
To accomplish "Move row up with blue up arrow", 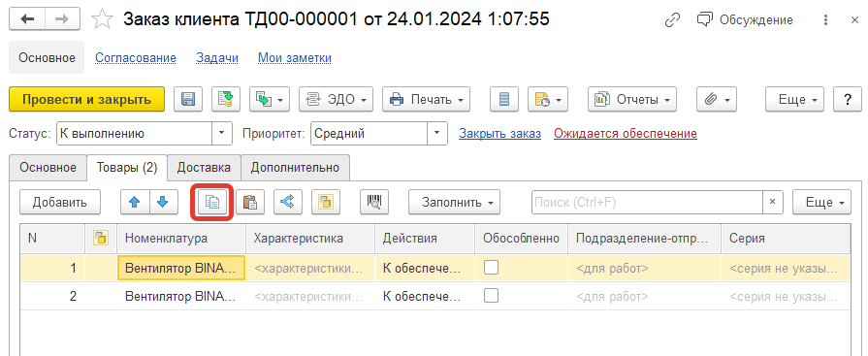I will click(x=135, y=202).
